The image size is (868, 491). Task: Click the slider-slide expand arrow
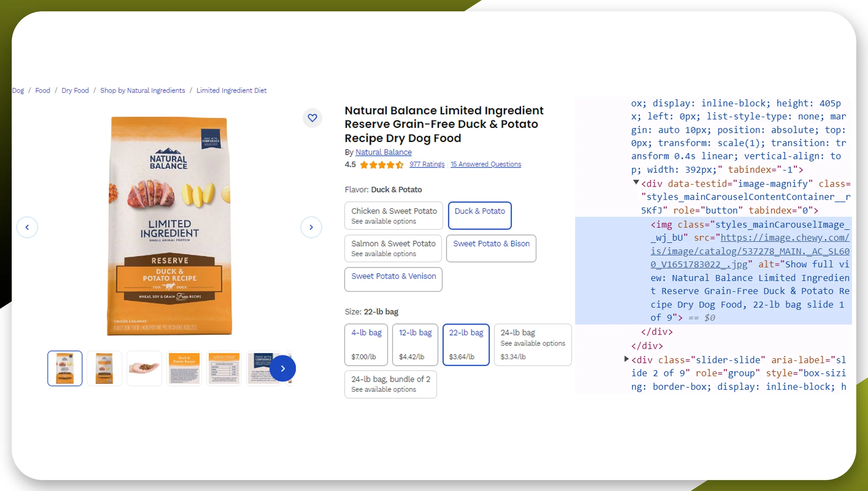pyautogui.click(x=627, y=359)
